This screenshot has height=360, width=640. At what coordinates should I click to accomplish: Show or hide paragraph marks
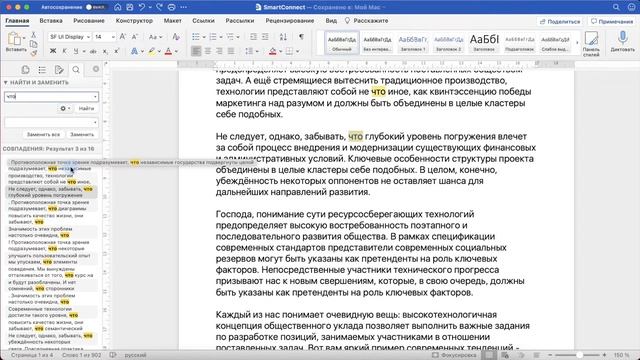(301, 37)
